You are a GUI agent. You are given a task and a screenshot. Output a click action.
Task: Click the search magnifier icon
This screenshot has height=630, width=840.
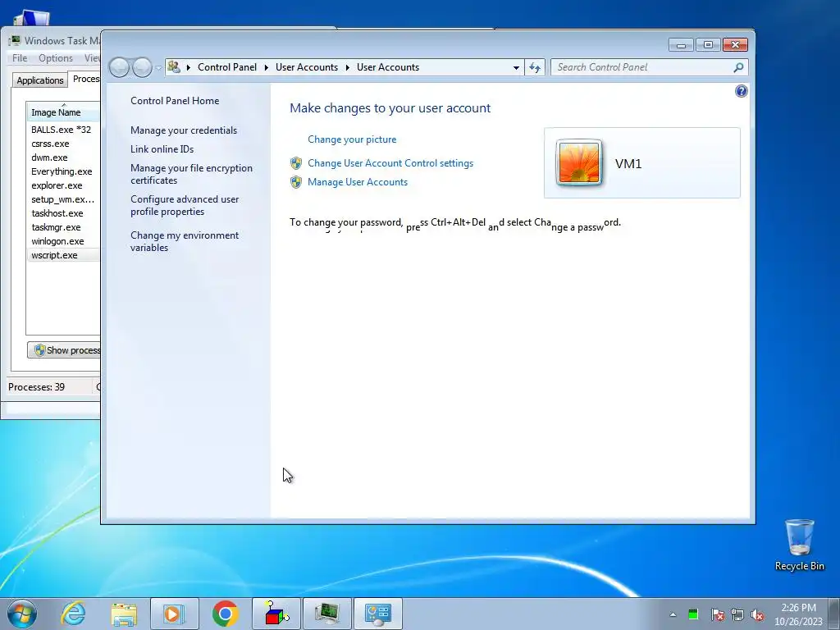[738, 67]
